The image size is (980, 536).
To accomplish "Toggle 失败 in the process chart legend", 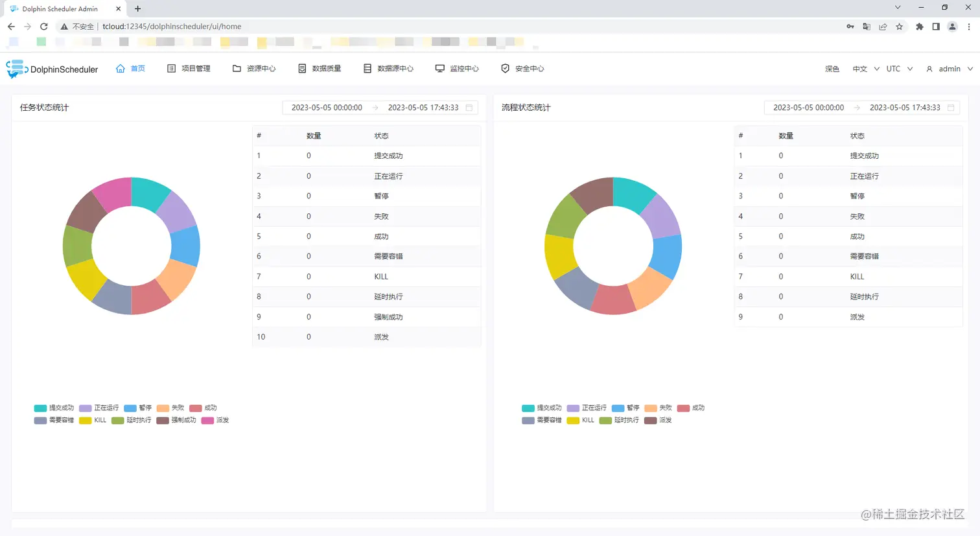I will click(659, 408).
